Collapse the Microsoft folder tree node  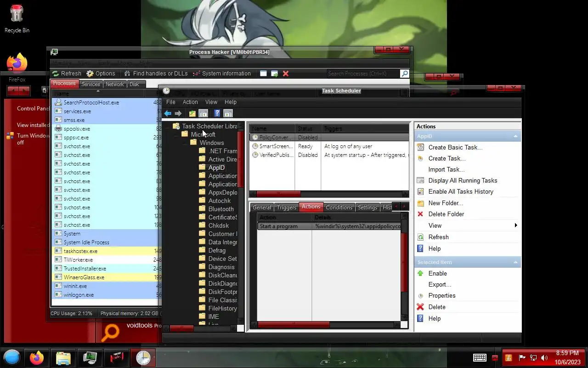(x=177, y=134)
